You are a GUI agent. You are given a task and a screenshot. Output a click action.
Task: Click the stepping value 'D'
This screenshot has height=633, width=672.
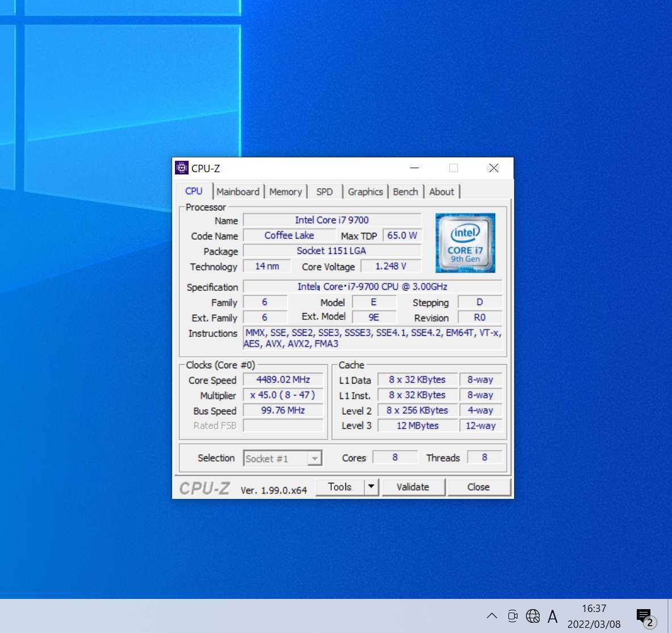click(479, 302)
